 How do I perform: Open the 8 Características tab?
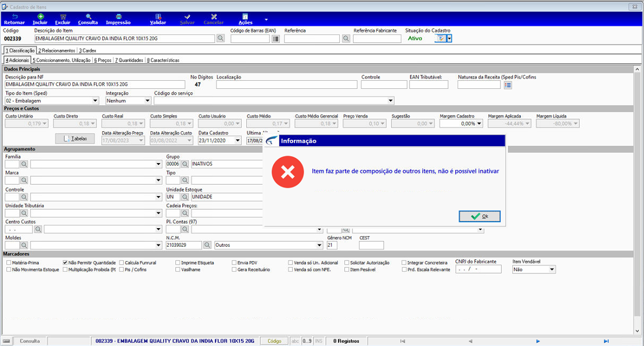pyautogui.click(x=163, y=60)
